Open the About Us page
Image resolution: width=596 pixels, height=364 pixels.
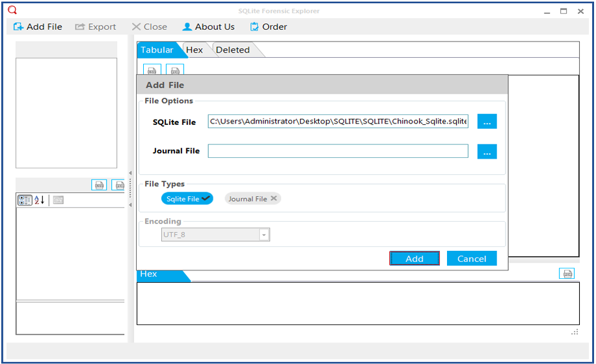click(208, 27)
